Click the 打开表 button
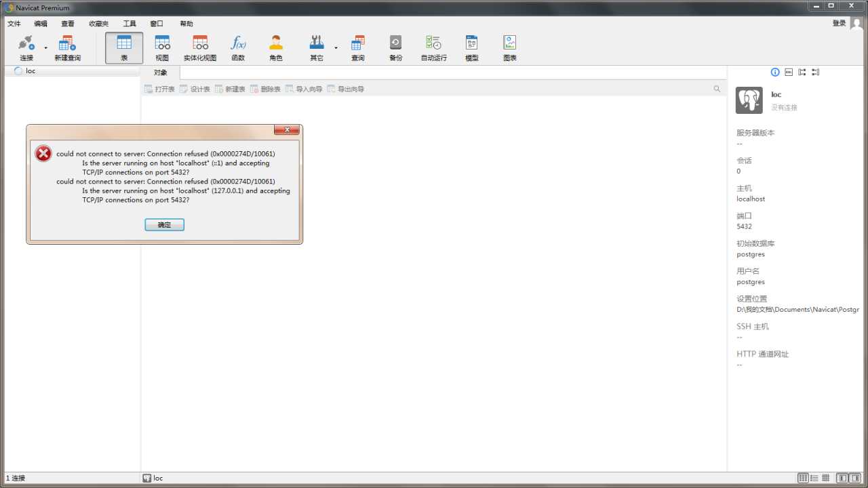The image size is (868, 488). (160, 89)
